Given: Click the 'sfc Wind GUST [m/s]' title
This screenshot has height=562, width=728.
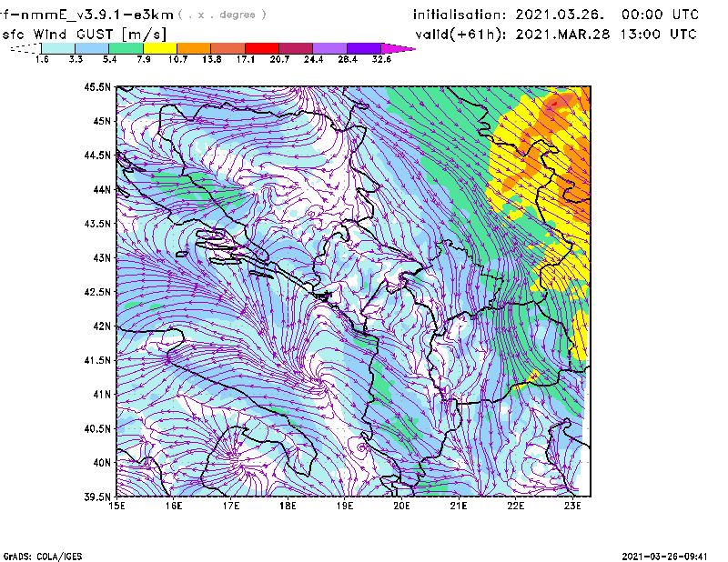Looking at the screenshot, I should (84, 34).
